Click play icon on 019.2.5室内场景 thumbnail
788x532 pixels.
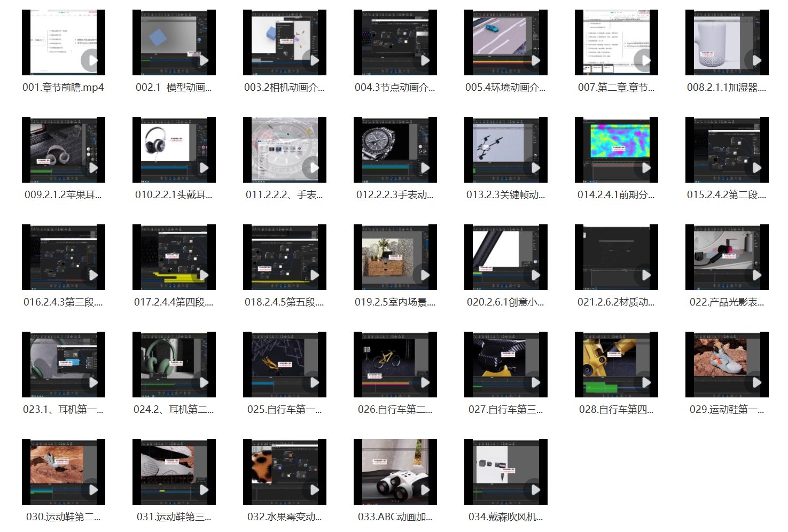[x=425, y=275]
